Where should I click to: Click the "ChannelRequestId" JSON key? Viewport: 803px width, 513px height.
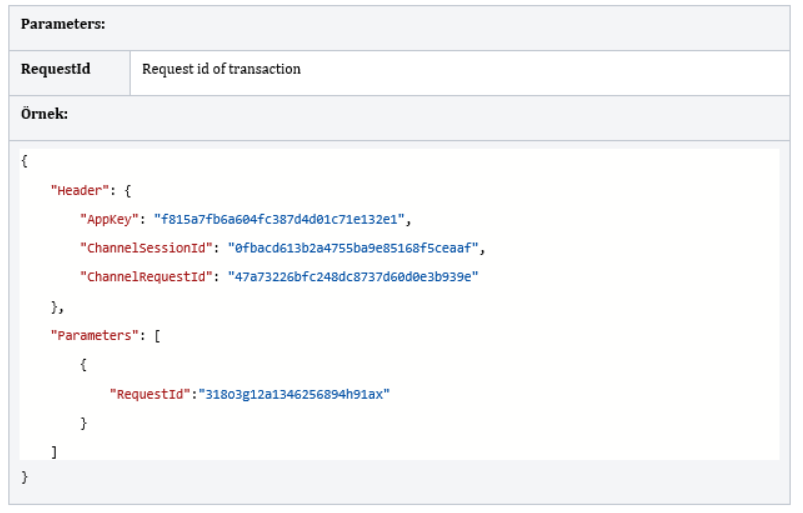coord(149,277)
